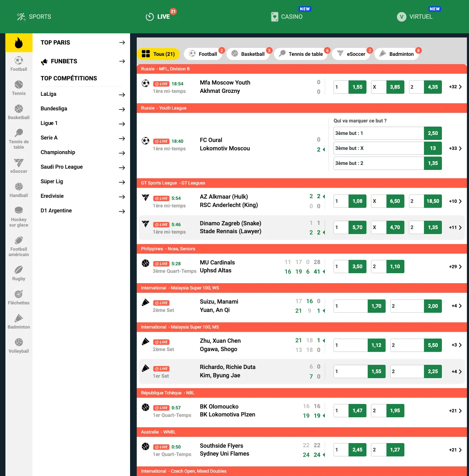The width and height of the screenshot is (469, 476).
Task: Filter live events by Football chip
Action: (x=203, y=54)
